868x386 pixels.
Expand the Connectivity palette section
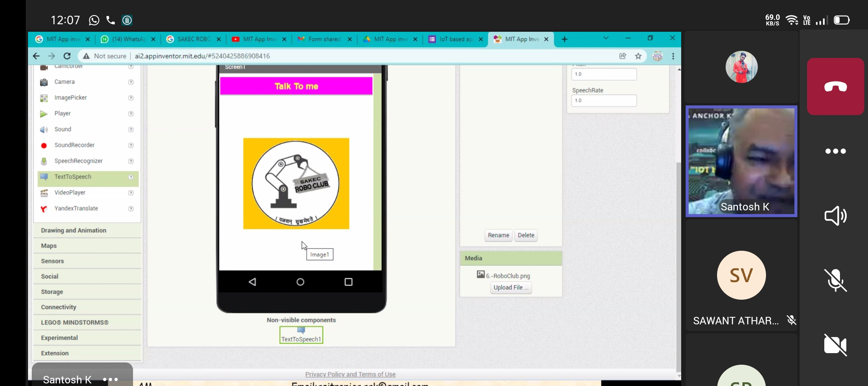tap(59, 307)
